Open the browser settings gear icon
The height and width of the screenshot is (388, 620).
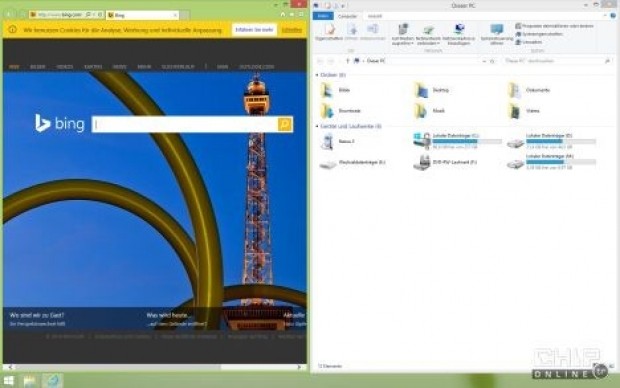click(301, 15)
